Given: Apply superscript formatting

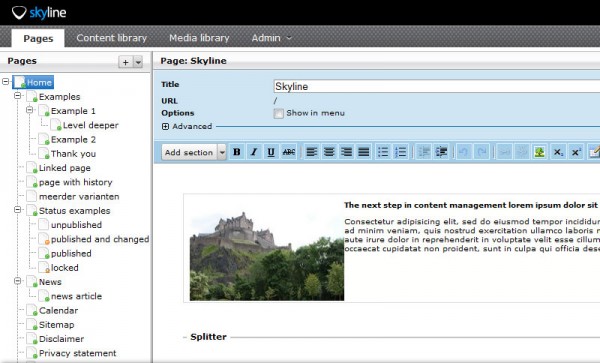Looking at the screenshot, I should [x=576, y=152].
